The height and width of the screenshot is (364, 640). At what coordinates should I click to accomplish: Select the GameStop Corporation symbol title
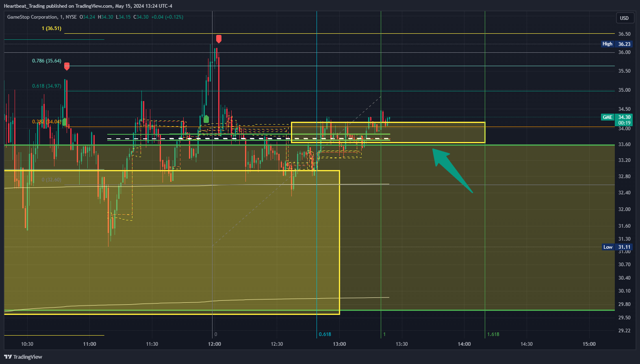pyautogui.click(x=32, y=17)
